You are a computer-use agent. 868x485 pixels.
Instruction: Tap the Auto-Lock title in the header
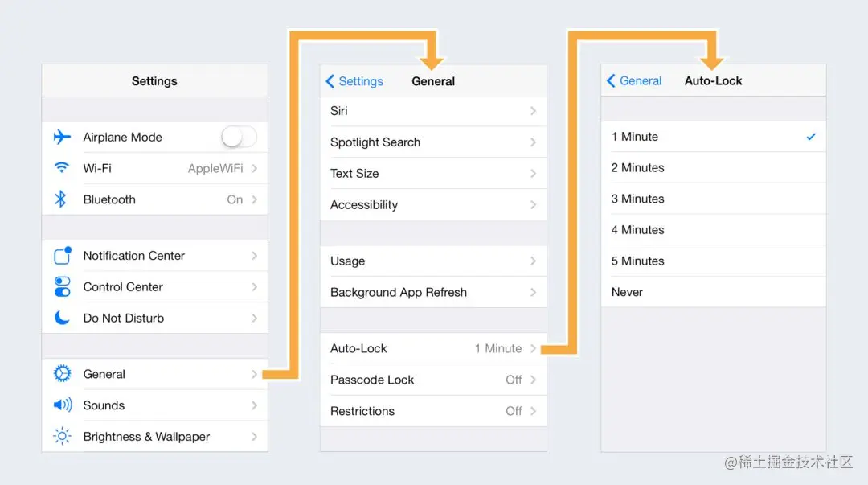pyautogui.click(x=712, y=80)
